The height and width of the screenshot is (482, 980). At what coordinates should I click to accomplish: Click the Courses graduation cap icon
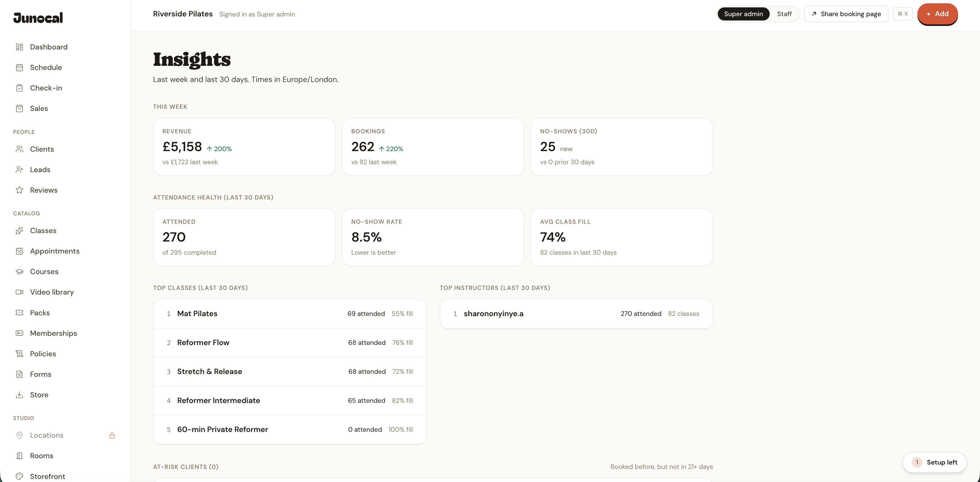(19, 271)
